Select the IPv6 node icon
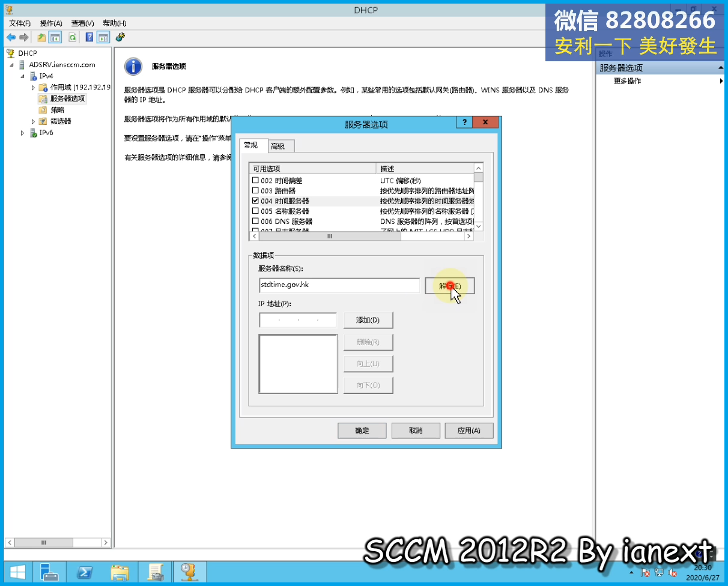 (x=34, y=133)
